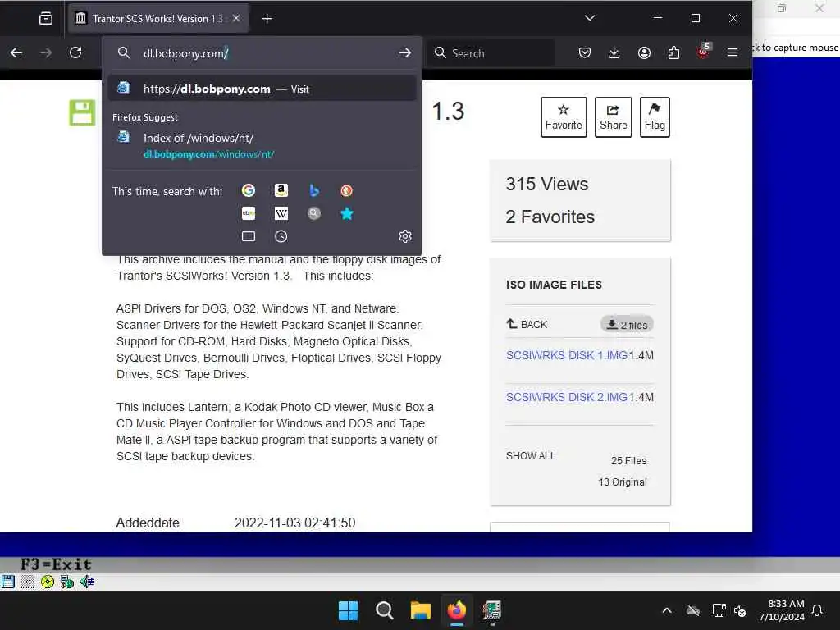This screenshot has width=840, height=630.
Task: Click the floppy disk icon in emulator status bar
Action: pyautogui.click(x=8, y=582)
